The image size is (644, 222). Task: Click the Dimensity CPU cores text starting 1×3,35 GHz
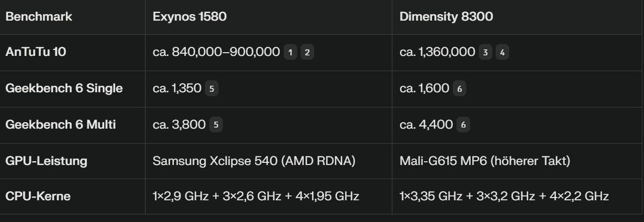[504, 195]
